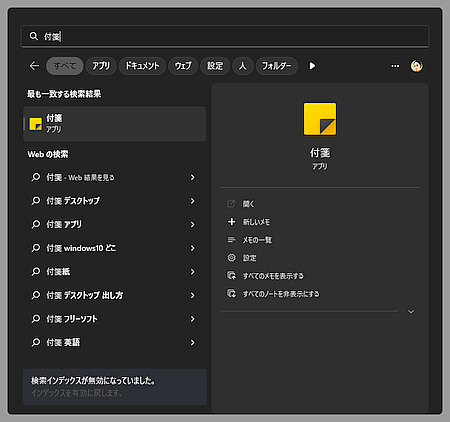Select 付箋 フリーソフト suggestion
This screenshot has width=450, height=422.
(113, 319)
